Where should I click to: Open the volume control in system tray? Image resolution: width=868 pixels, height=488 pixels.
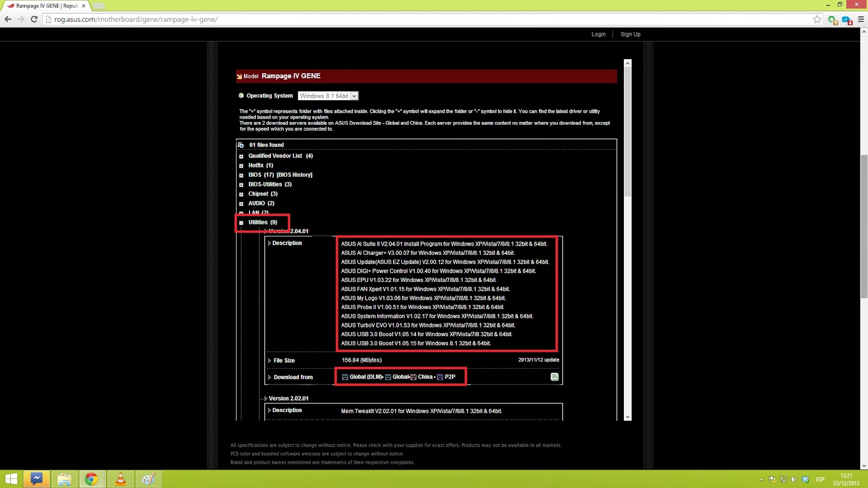pyautogui.click(x=794, y=479)
